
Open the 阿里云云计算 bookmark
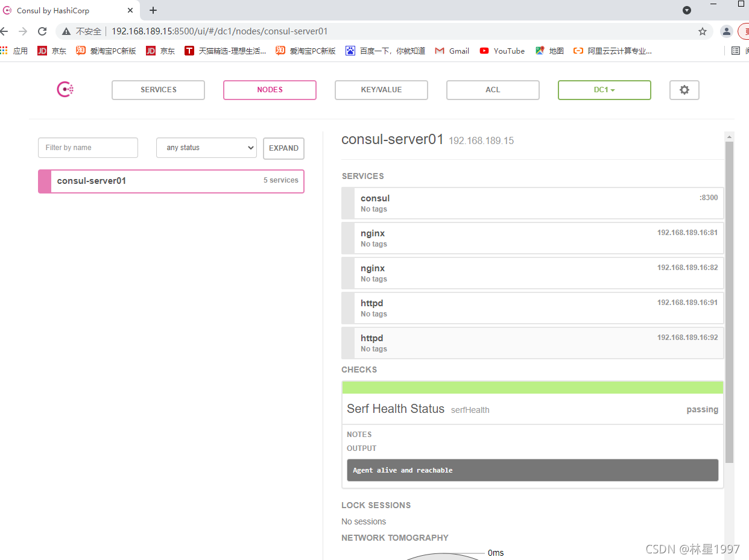613,51
